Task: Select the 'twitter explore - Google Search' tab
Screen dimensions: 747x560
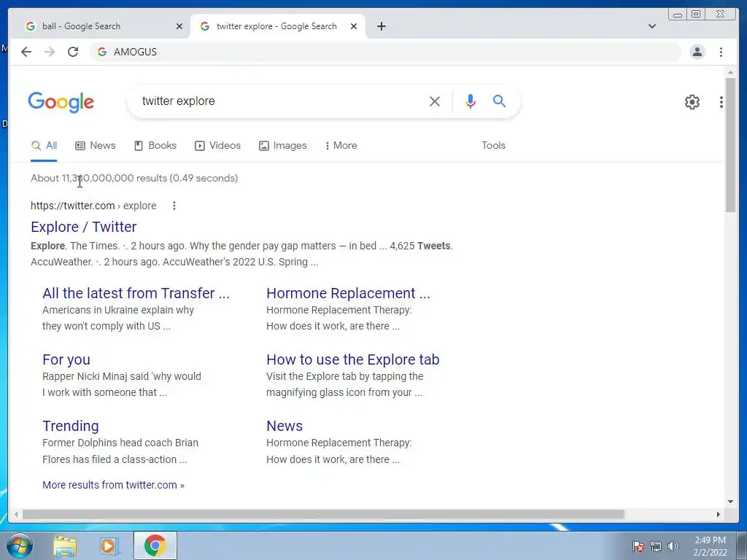Action: click(278, 26)
